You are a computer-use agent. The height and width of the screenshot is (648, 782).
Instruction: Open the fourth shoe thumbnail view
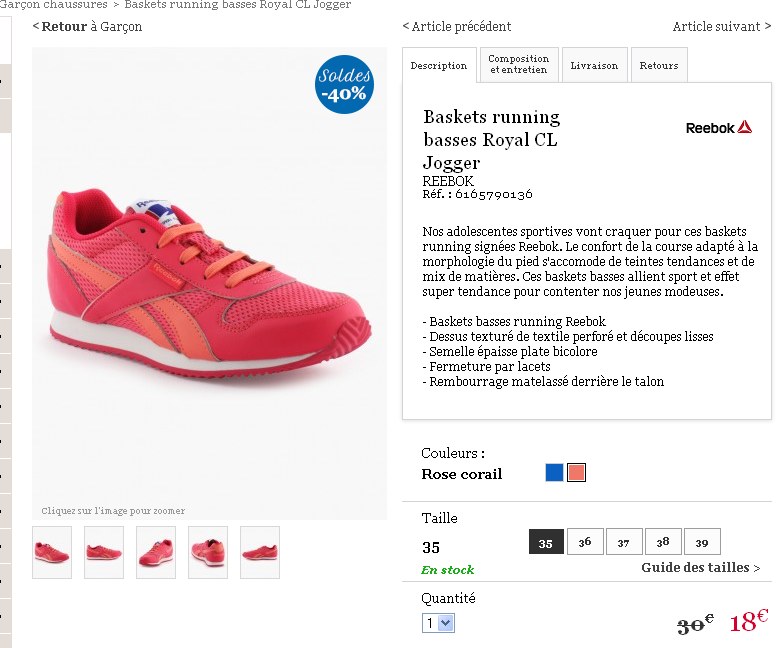tap(208, 552)
